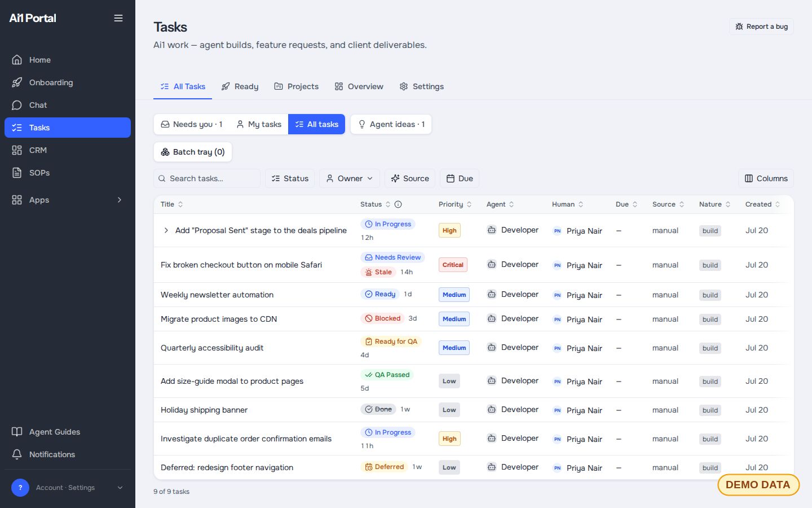Open the Owner filter dropdown
Image resolution: width=812 pixels, height=508 pixels.
pos(350,178)
